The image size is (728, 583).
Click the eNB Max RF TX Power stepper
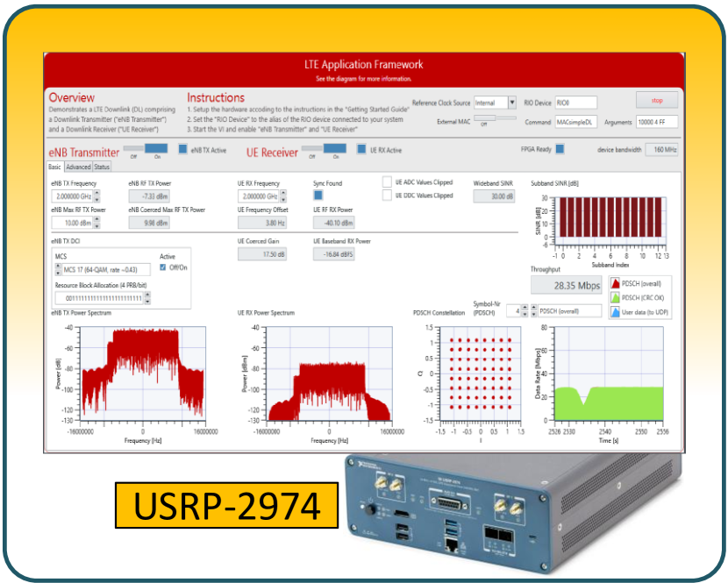(97, 223)
